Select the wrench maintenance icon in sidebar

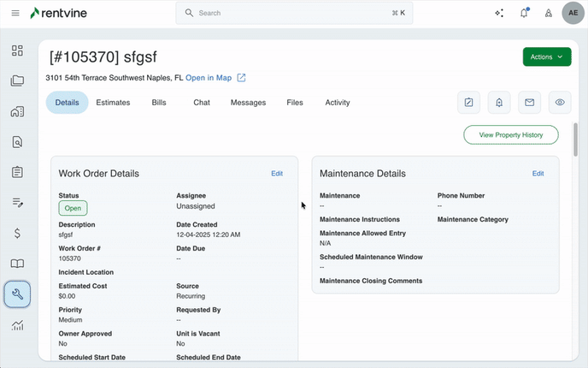pyautogui.click(x=17, y=294)
